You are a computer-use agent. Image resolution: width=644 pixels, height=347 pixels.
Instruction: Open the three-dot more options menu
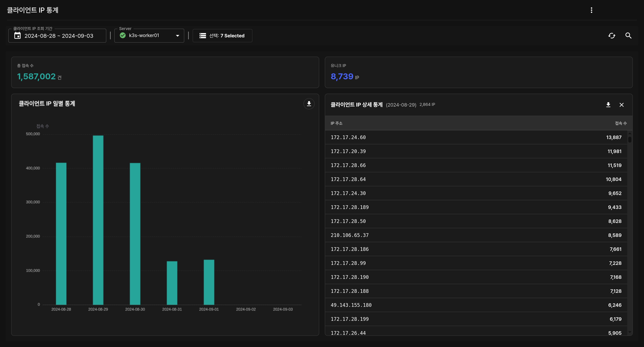pyautogui.click(x=591, y=10)
